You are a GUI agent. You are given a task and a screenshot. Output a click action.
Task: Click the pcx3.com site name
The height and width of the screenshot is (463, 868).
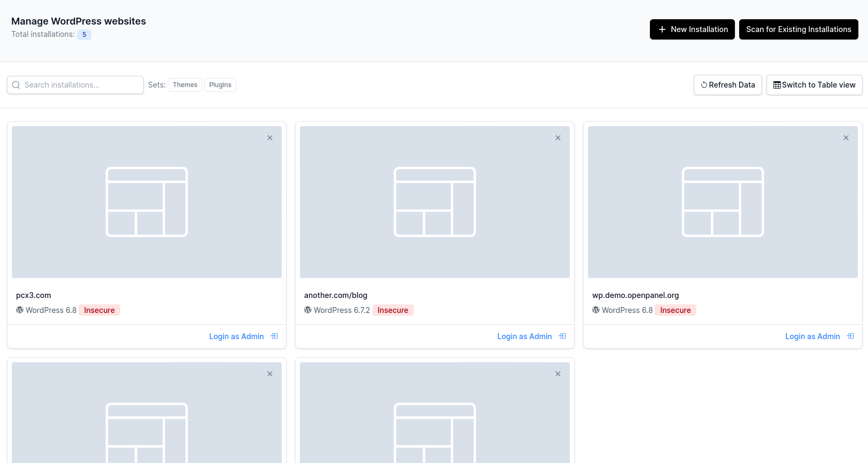(x=34, y=295)
